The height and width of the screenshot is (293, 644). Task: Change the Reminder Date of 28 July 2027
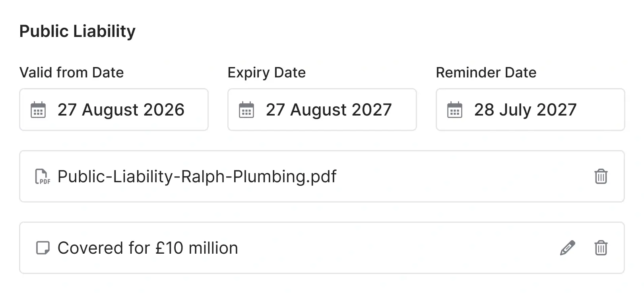(526, 110)
